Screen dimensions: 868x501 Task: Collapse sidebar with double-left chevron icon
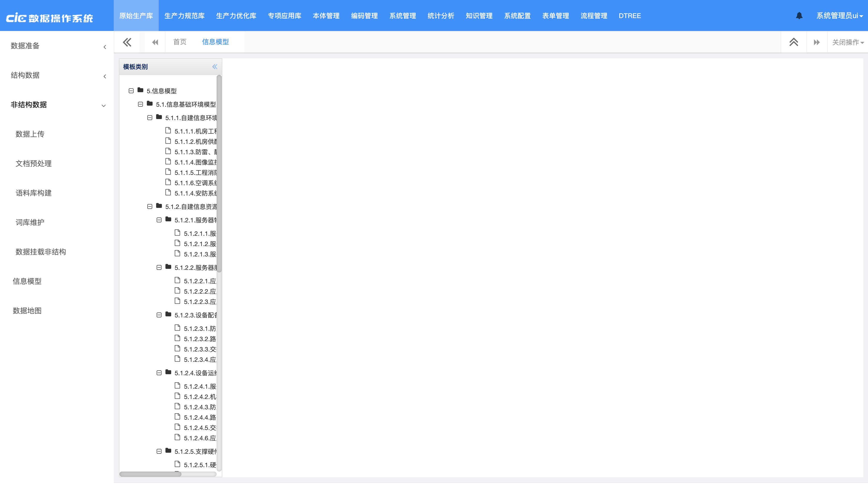pyautogui.click(x=127, y=42)
